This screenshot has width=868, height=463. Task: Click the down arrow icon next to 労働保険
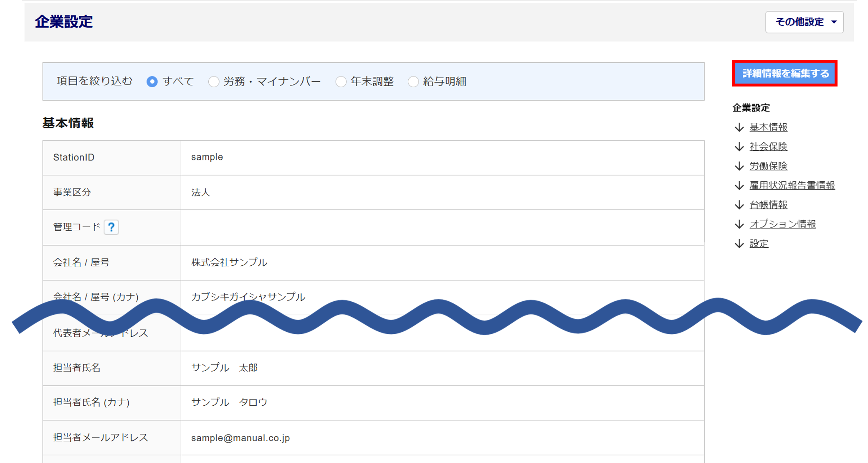[x=739, y=166]
